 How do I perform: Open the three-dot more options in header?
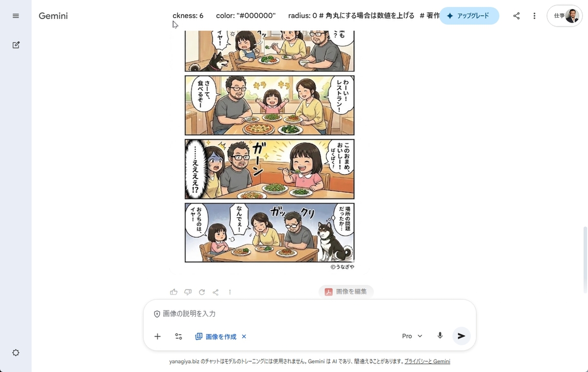coord(534,16)
